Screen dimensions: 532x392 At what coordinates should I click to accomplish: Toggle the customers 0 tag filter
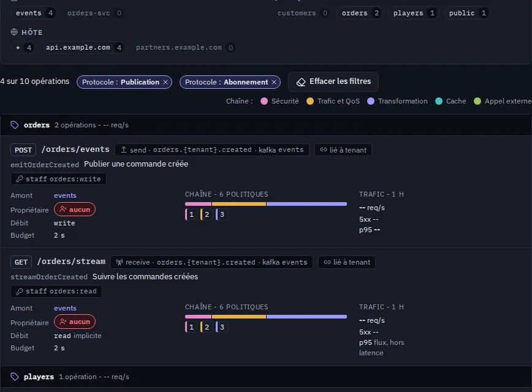[x=303, y=13]
